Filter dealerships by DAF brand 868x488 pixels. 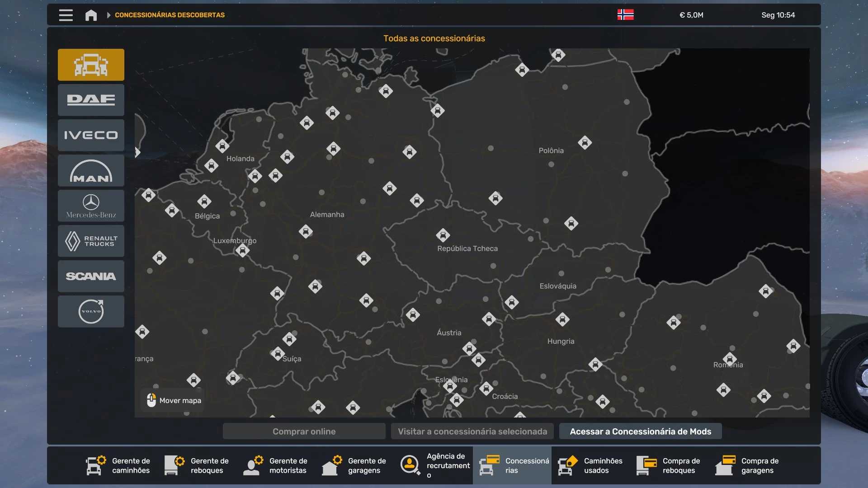[91, 100]
